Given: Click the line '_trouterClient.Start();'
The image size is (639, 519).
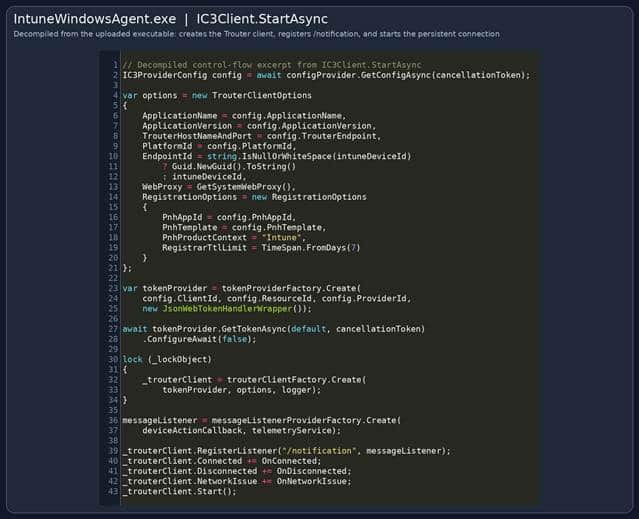Looking at the screenshot, I should 179,492.
